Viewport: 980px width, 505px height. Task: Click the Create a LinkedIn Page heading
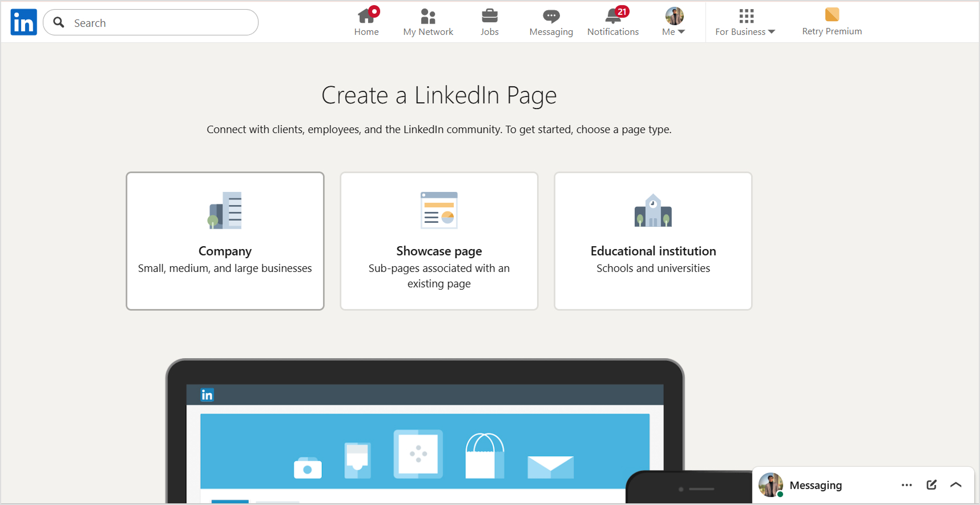click(439, 95)
